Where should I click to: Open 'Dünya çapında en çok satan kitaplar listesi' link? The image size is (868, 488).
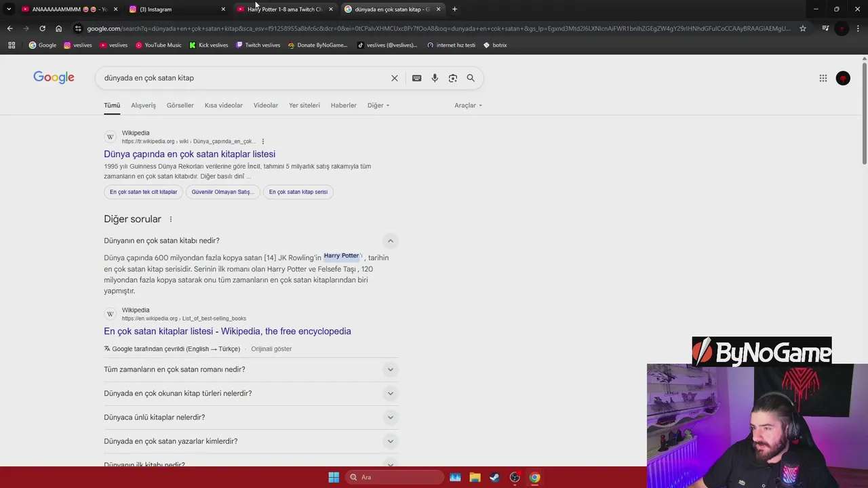click(x=189, y=155)
